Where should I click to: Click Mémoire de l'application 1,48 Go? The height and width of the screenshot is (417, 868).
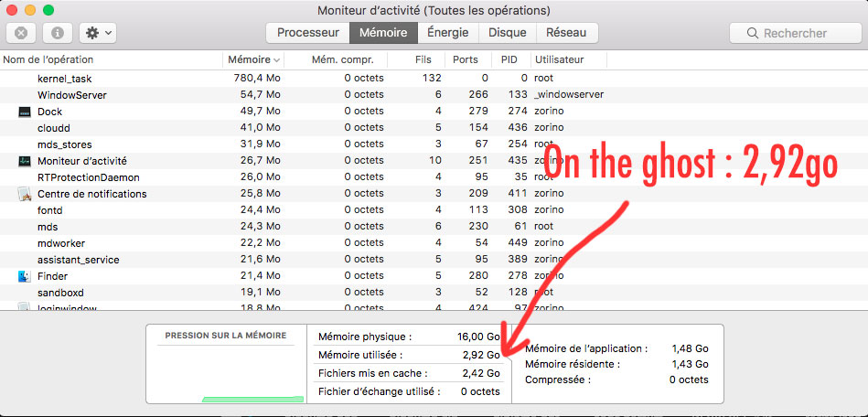tap(616, 349)
